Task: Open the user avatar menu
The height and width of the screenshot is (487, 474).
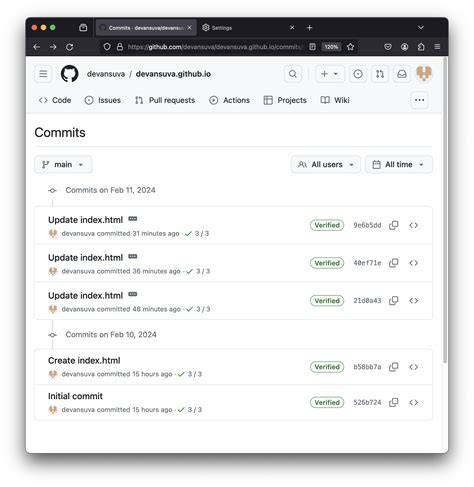Action: 424,73
